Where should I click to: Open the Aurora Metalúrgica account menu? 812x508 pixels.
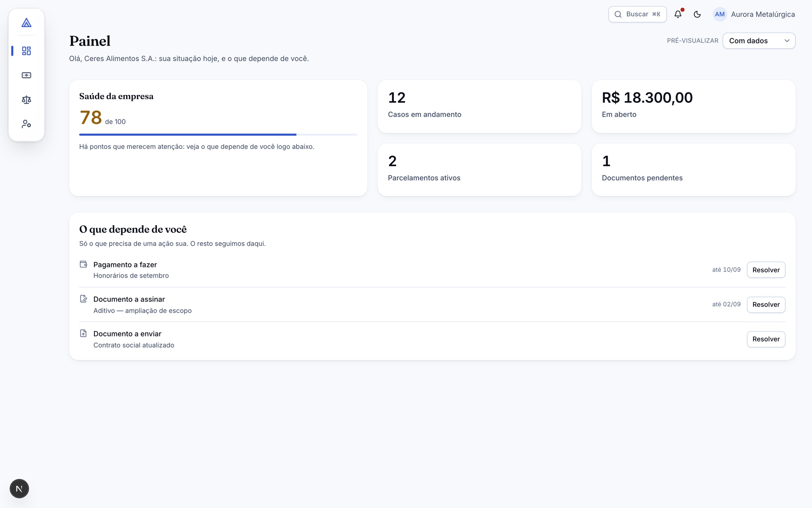click(754, 14)
